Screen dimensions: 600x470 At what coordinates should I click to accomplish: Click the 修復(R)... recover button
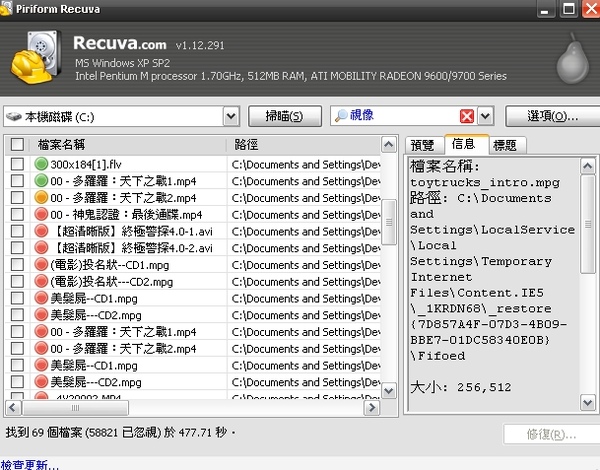[551, 434]
